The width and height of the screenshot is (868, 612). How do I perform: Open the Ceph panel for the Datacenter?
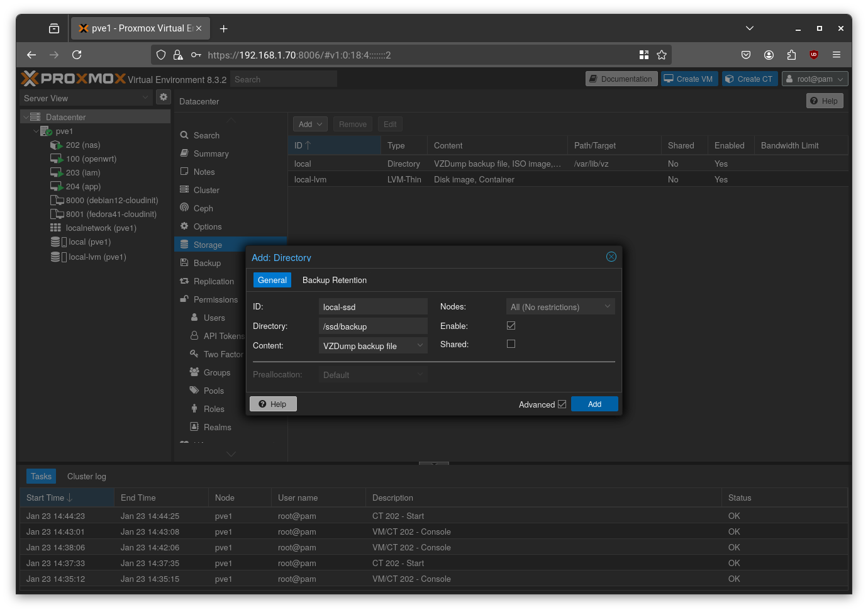pyautogui.click(x=203, y=208)
